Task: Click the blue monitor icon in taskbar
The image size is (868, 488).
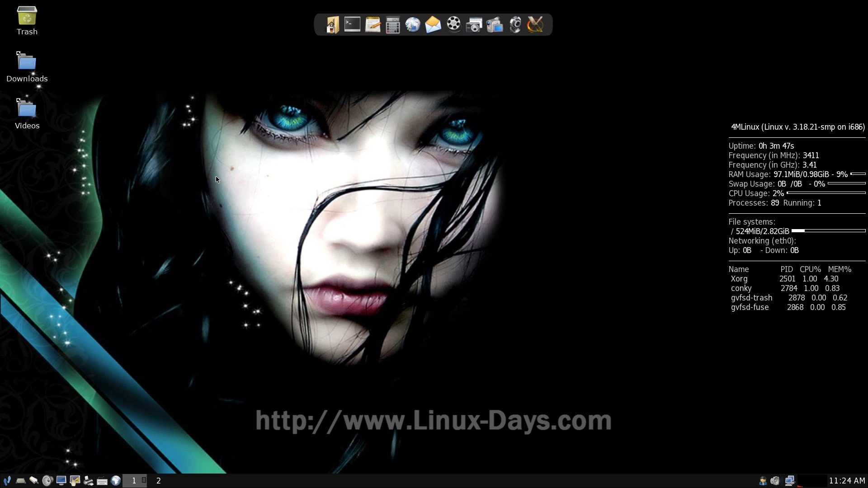Action: click(61, 481)
